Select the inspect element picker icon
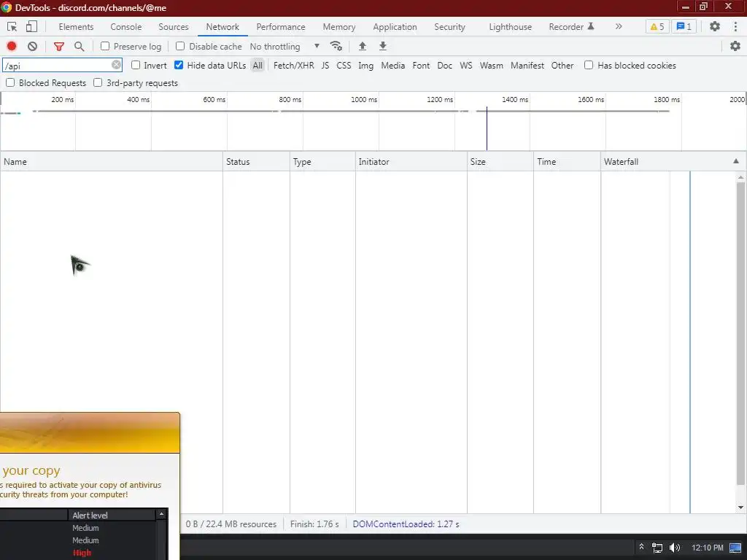The width and height of the screenshot is (747, 560). coord(12,27)
